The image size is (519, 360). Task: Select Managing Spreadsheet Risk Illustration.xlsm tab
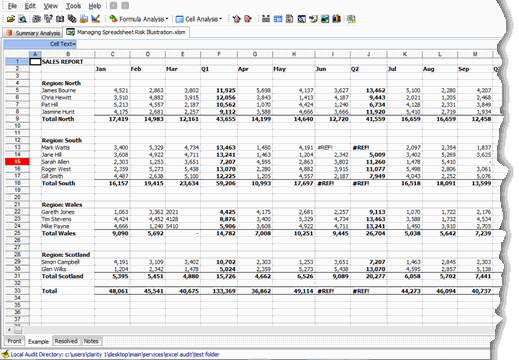[x=126, y=32]
